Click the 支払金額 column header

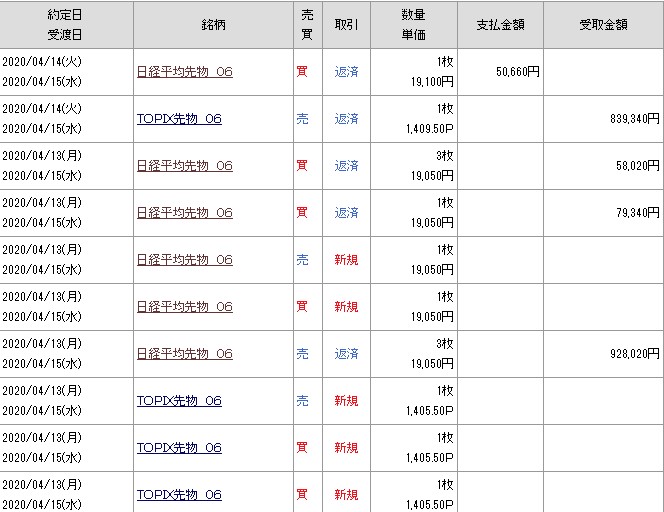coord(501,24)
